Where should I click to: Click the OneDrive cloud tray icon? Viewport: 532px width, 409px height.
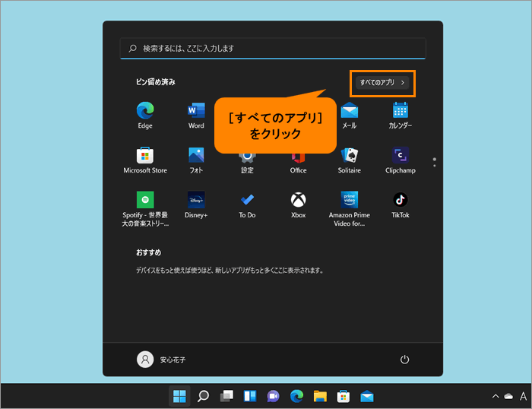click(508, 396)
